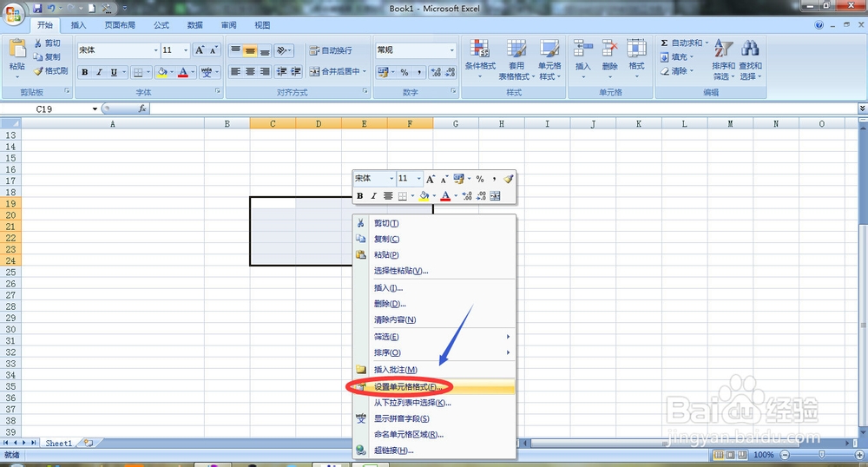Viewport: 868px width, 467px height.
Task: Toggle middle vertical alignment in ribbon
Action: [x=250, y=50]
